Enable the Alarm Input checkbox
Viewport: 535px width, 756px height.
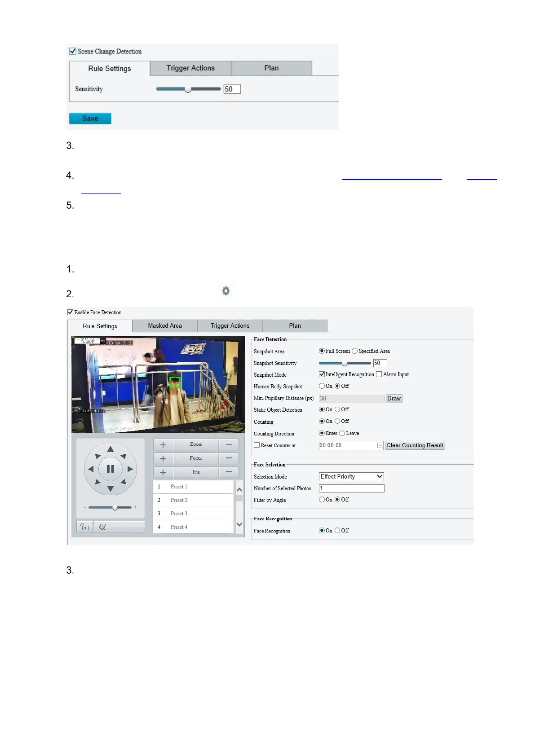[379, 374]
